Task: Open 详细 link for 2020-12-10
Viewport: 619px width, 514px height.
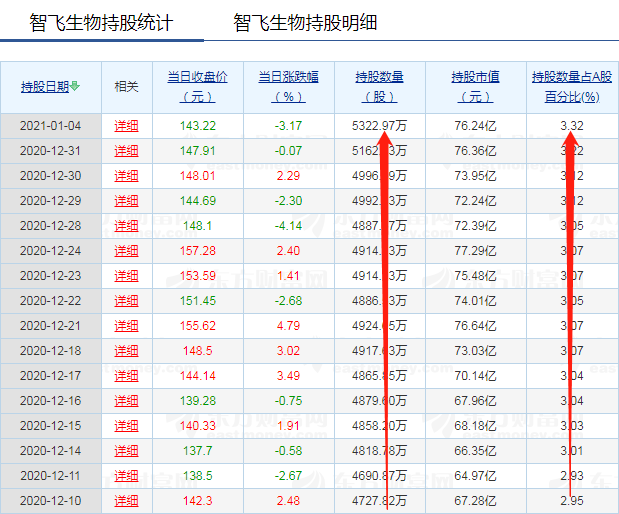Action: [126, 501]
